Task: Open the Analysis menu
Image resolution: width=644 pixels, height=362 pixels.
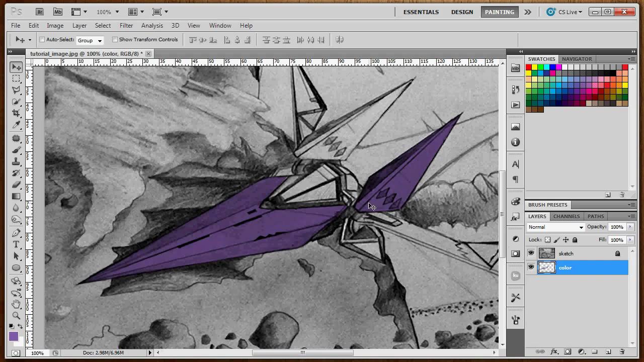Action: pos(152,26)
